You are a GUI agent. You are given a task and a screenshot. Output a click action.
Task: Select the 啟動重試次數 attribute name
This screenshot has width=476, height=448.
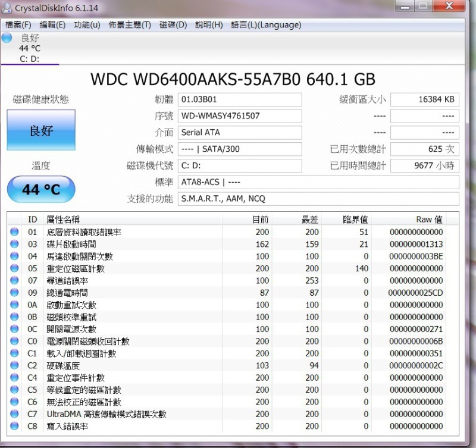tap(71, 305)
